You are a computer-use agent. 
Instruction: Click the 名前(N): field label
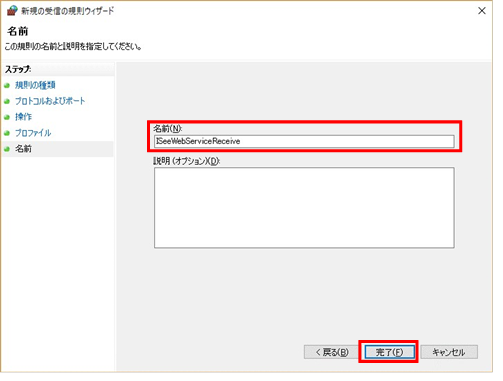pyautogui.click(x=168, y=128)
